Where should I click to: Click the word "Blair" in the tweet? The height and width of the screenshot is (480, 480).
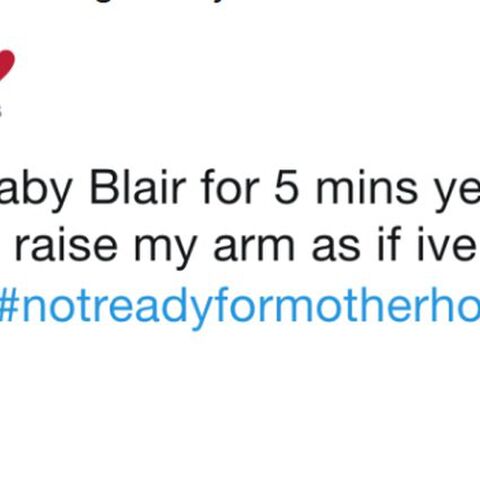tap(138, 187)
